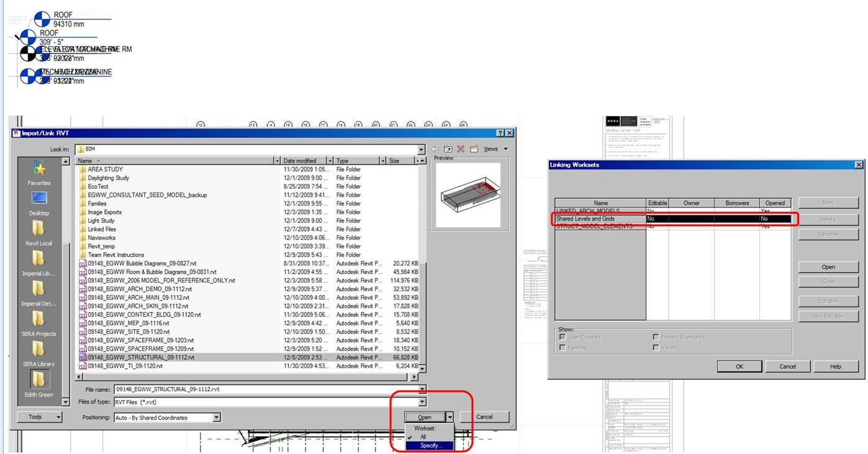Toggle the User-Created checkbox
This screenshot has width=868, height=454.
(563, 337)
